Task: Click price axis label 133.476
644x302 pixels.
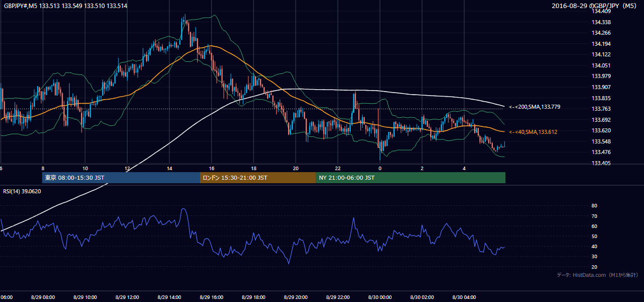Action: coord(602,152)
